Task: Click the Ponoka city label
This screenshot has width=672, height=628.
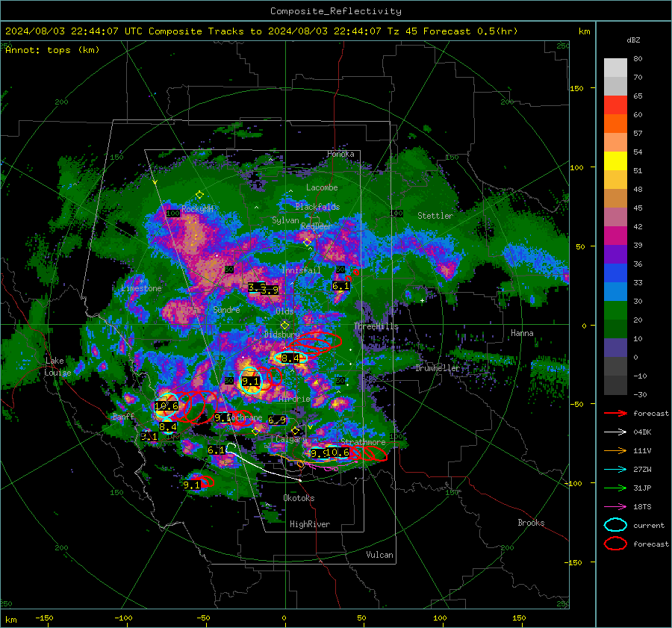Action: [340, 154]
